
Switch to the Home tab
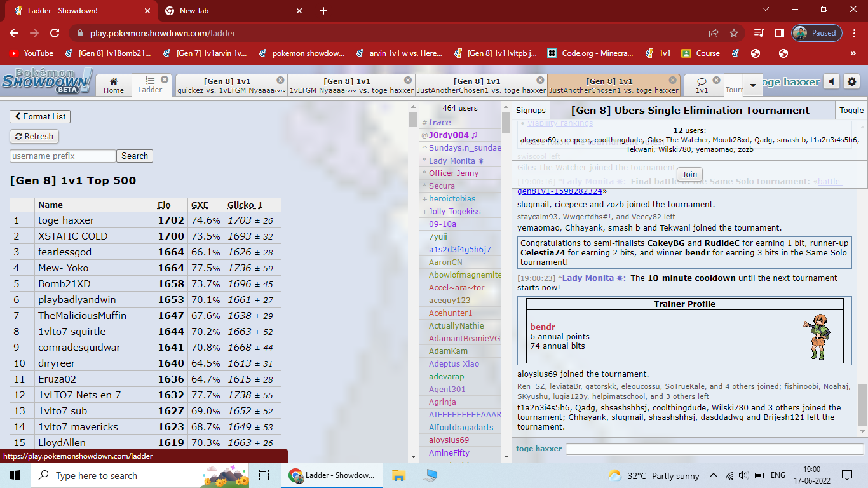114,85
